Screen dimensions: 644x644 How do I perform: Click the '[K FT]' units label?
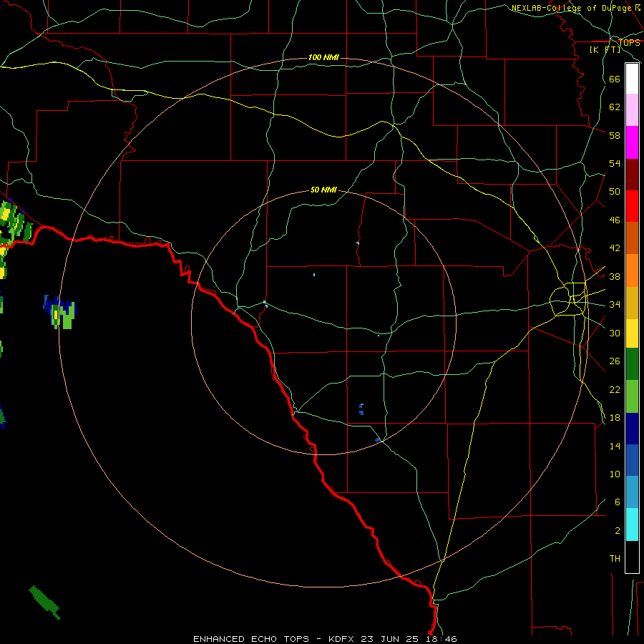click(605, 50)
